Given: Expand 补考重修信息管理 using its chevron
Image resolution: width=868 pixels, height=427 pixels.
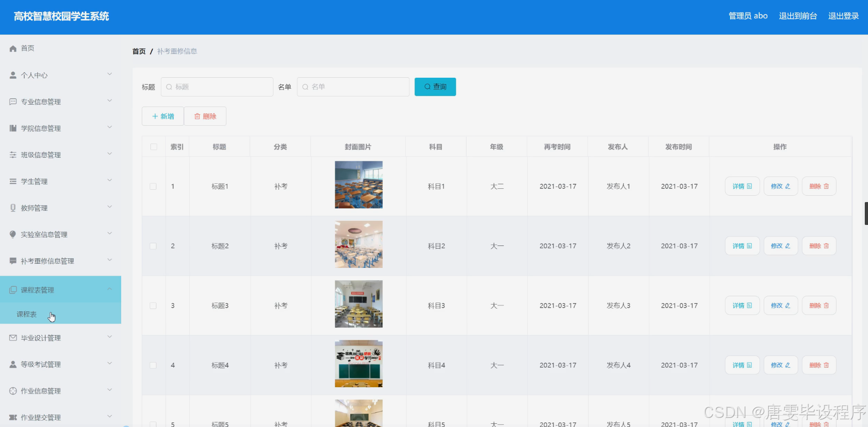Looking at the screenshot, I should click(x=109, y=260).
